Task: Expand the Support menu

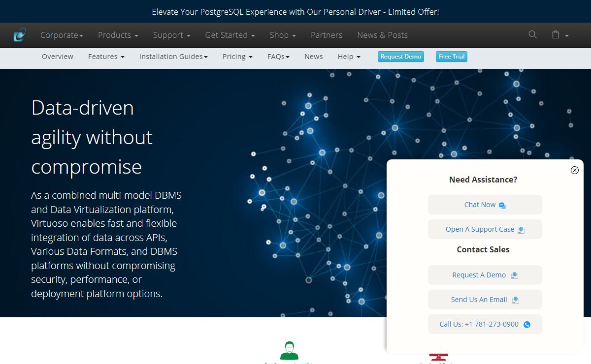Action: pos(171,35)
